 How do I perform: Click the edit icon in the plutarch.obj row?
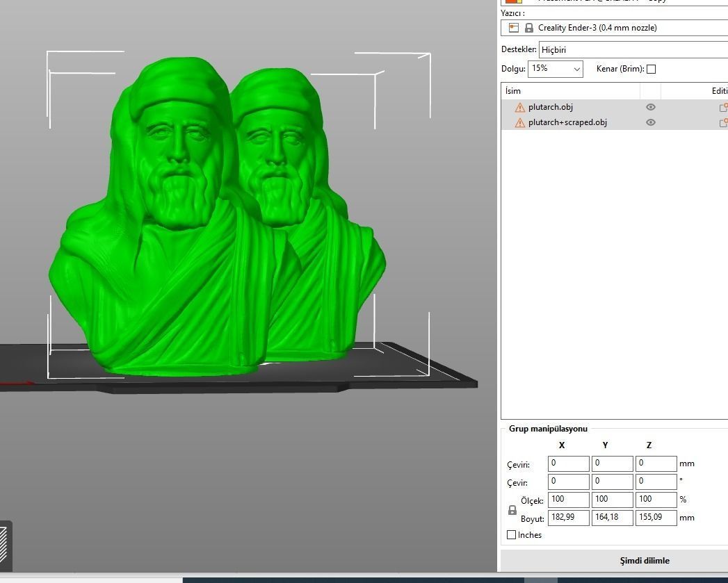tap(723, 107)
